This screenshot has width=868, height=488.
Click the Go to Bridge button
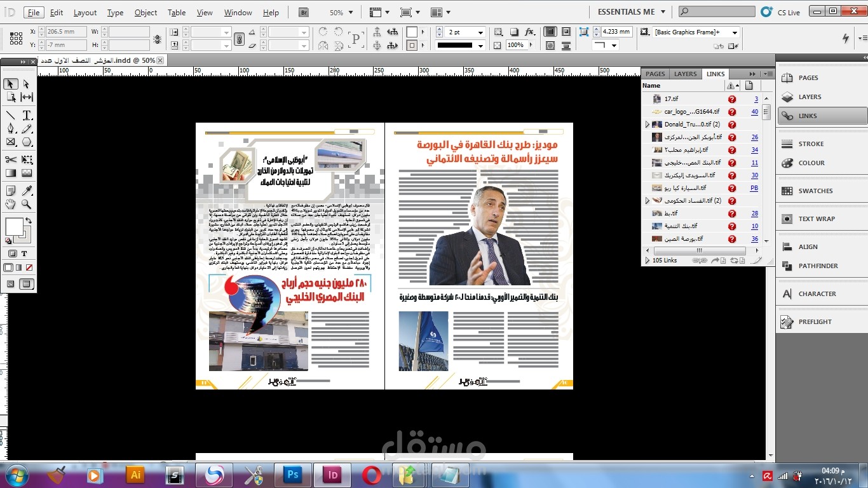[x=304, y=12]
